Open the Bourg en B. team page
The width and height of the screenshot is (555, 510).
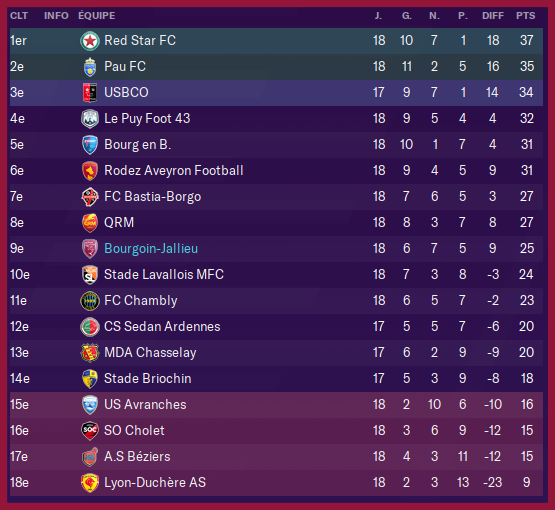pos(137,144)
